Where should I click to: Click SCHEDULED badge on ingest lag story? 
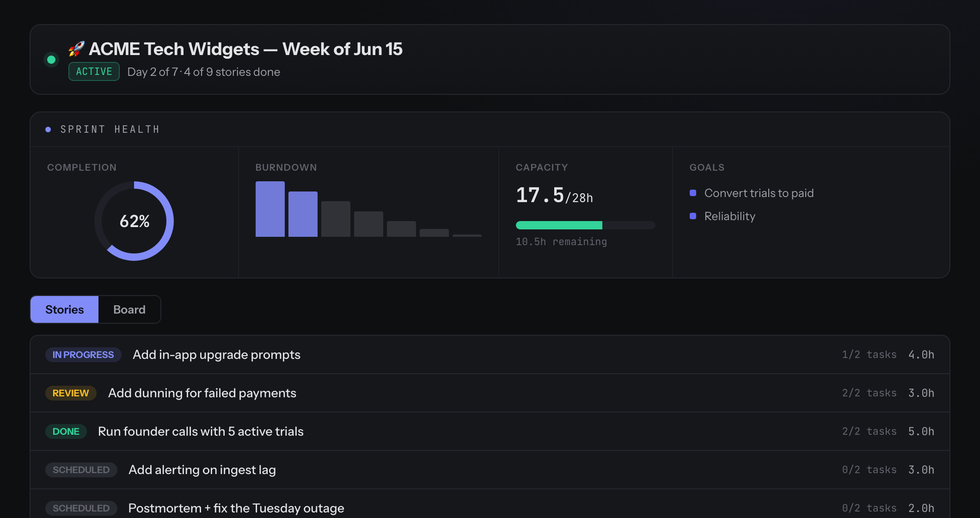tap(81, 470)
